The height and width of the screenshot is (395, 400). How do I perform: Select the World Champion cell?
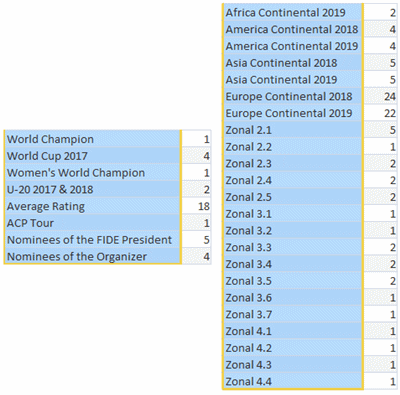[93, 139]
